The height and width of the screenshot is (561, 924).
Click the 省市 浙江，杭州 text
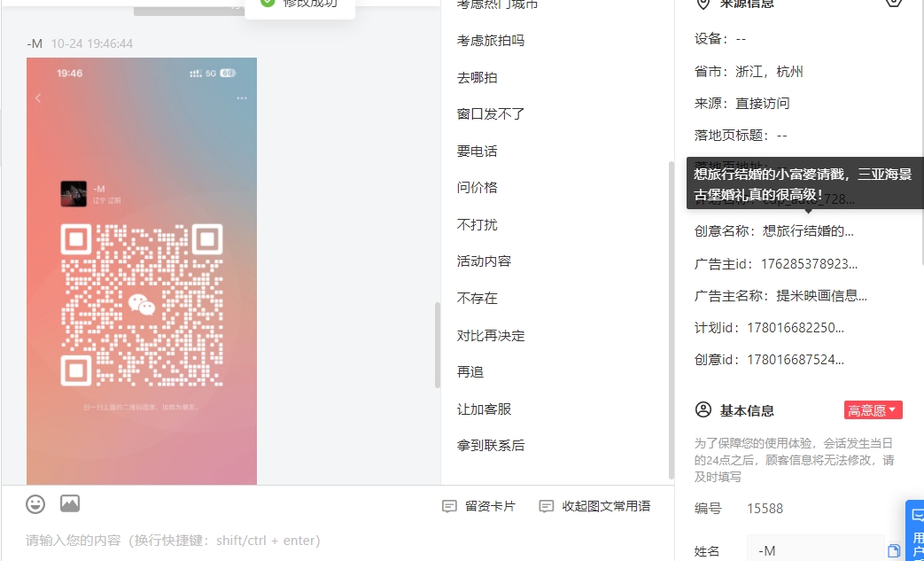click(x=749, y=72)
